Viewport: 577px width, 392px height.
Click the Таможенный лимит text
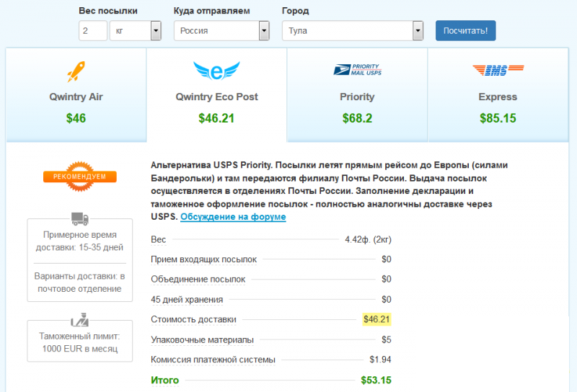79,343
